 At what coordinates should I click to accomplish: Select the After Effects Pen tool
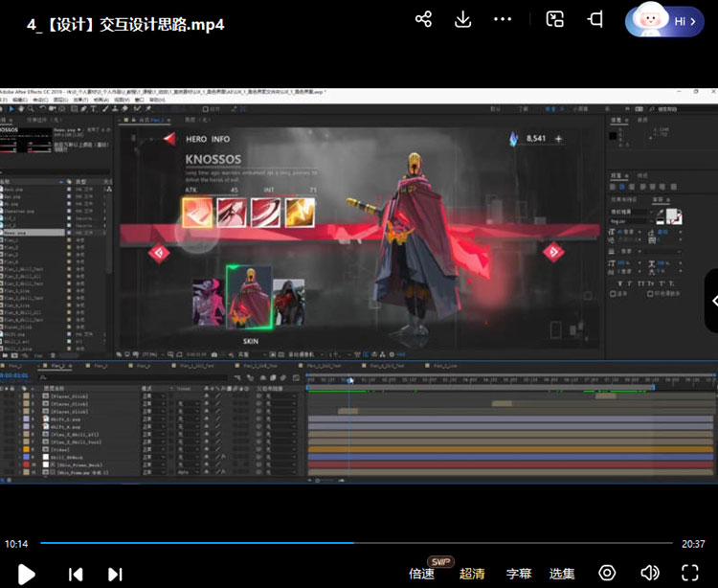click(84, 109)
